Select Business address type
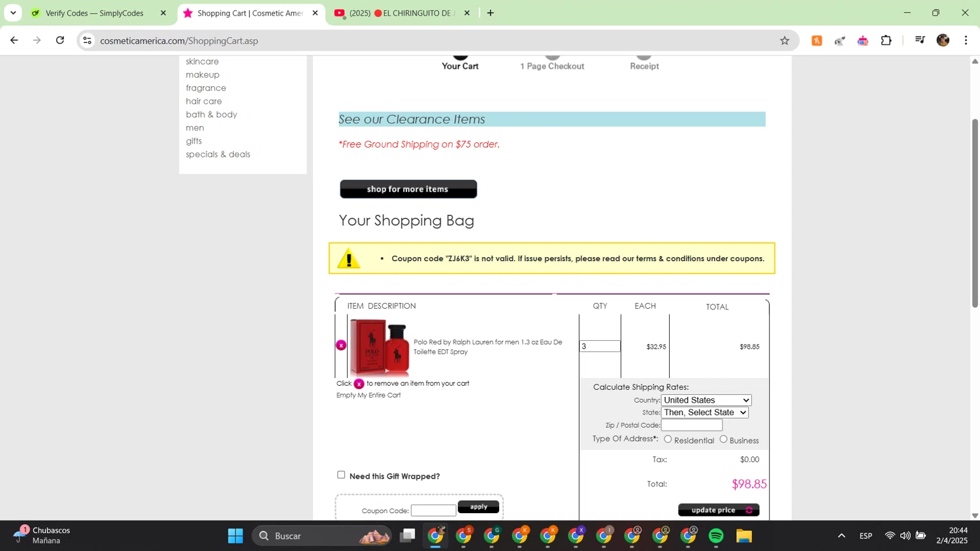Screen dimensions: 980x551 click(x=723, y=439)
